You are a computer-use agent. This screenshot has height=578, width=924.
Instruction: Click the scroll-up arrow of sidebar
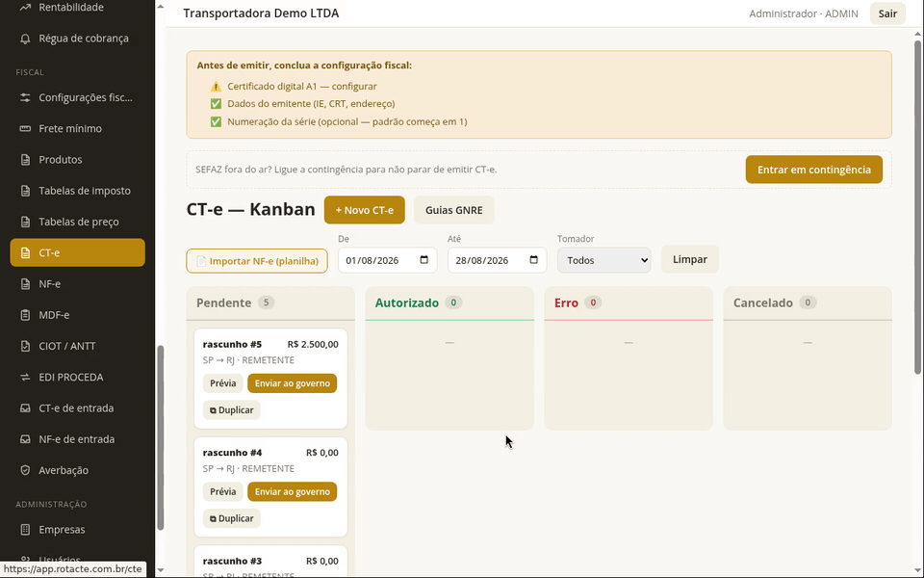(161, 7)
